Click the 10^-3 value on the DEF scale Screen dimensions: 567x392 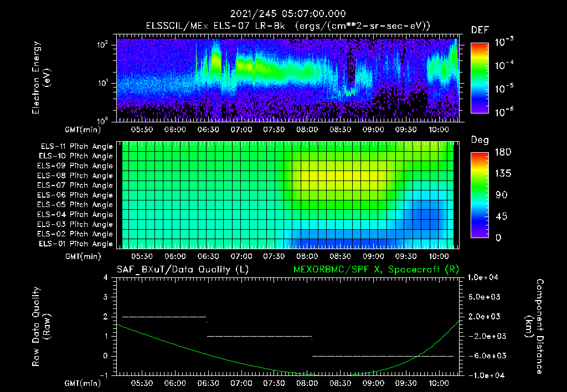pyautogui.click(x=504, y=42)
